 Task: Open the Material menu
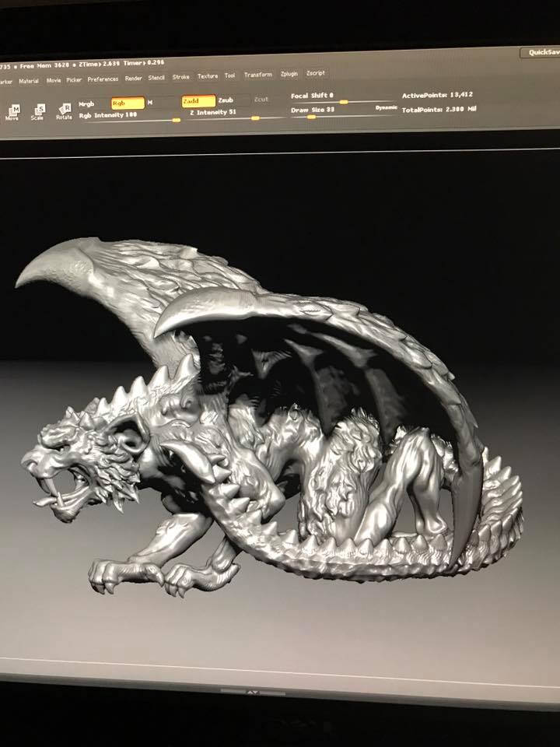point(29,80)
